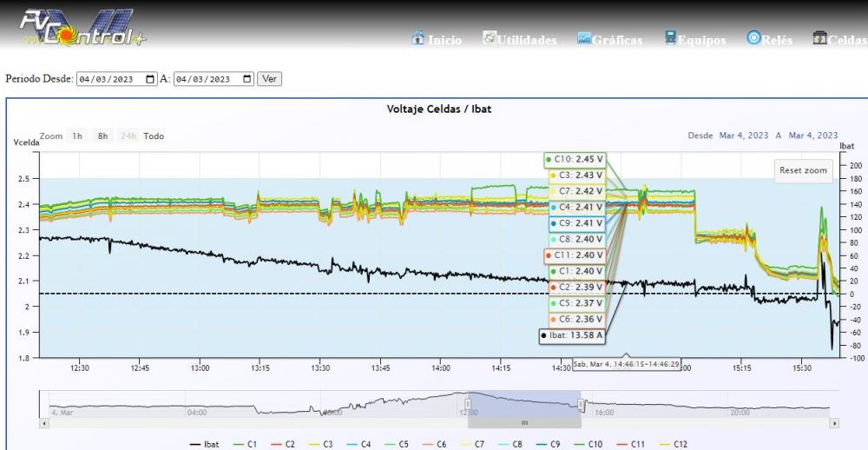Open the Gráficas chart icon
The height and width of the screenshot is (450, 868).
(584, 38)
